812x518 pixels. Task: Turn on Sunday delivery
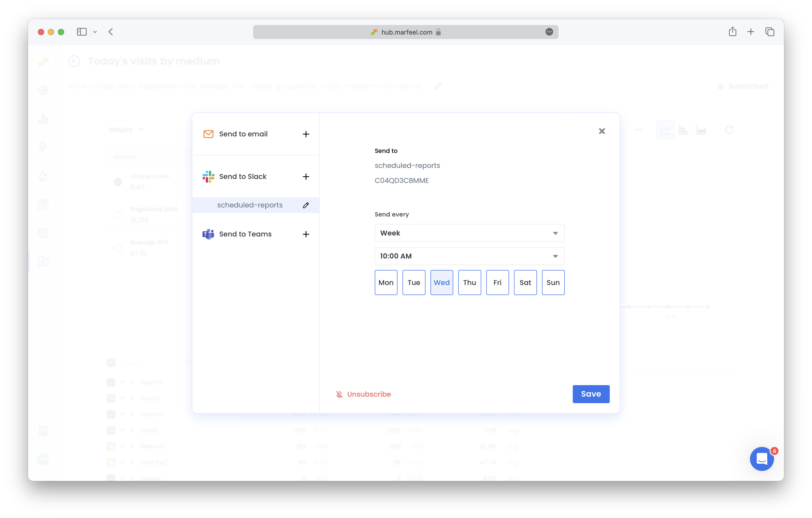(x=553, y=283)
